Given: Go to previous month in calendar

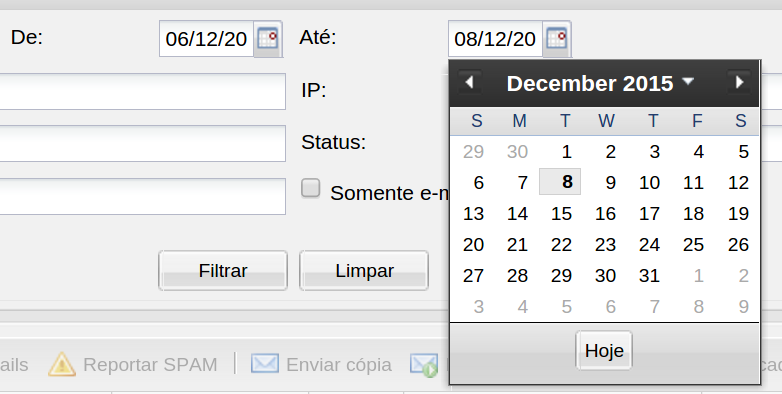Looking at the screenshot, I should 469,82.
